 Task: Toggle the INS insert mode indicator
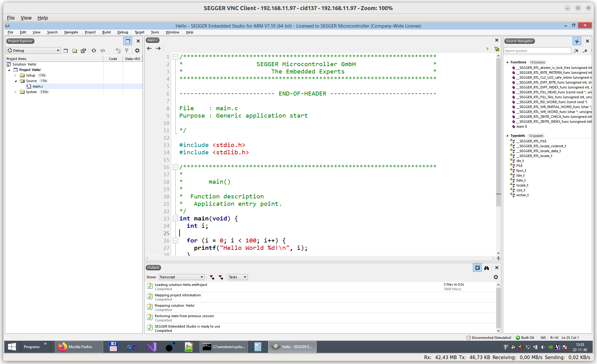(543, 338)
